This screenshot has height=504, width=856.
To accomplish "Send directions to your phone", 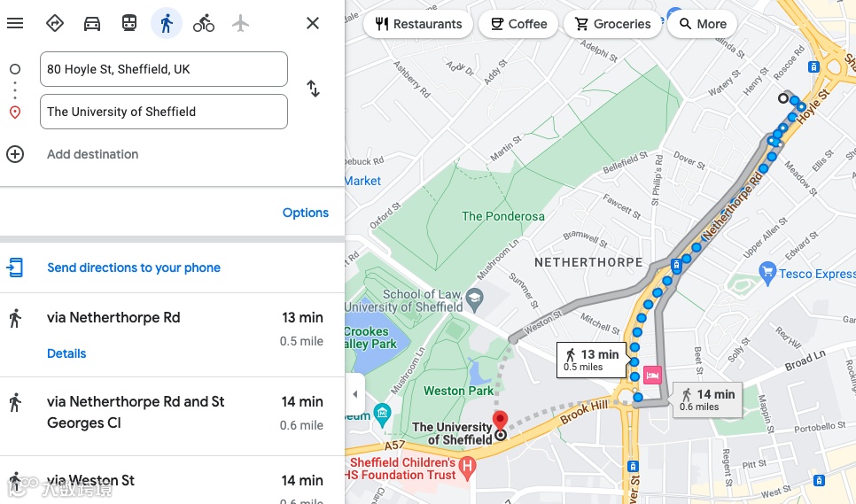I will pyautogui.click(x=134, y=268).
